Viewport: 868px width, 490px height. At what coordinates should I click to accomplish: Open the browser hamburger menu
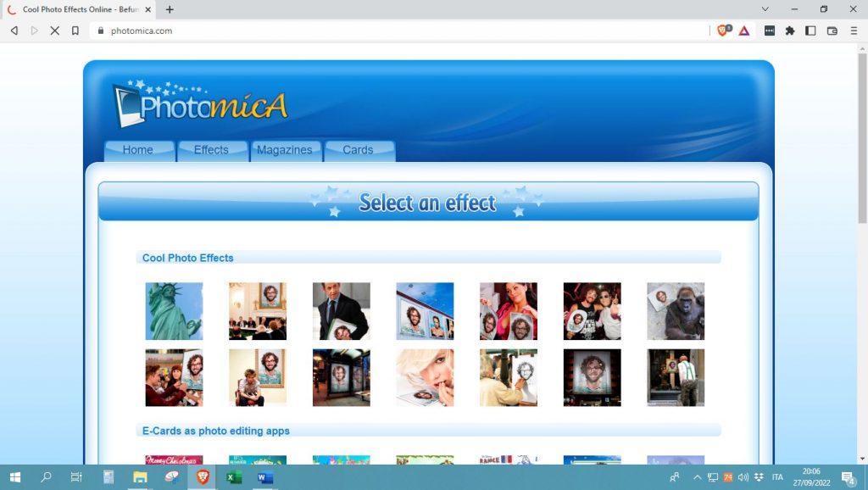854,30
